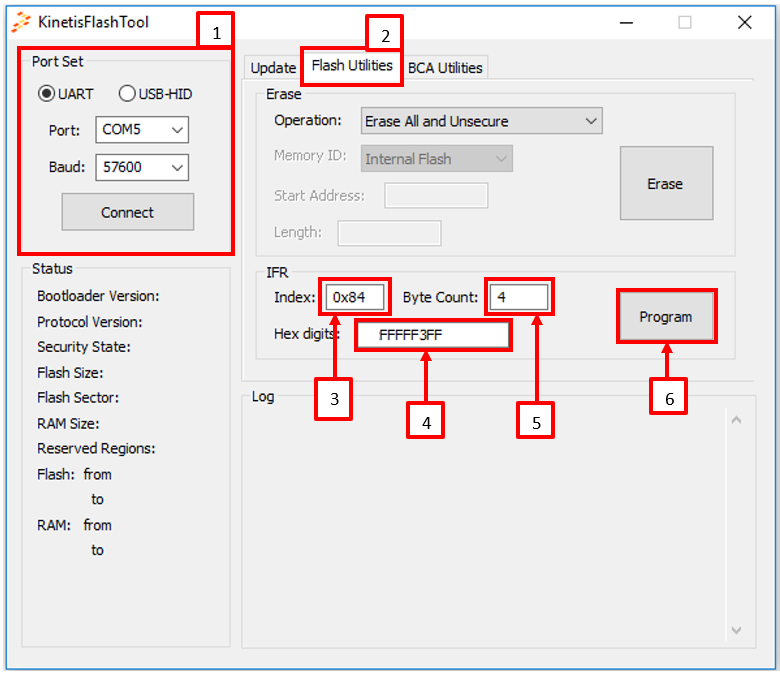780x675 pixels.
Task: Click the Flash Size status label
Action: (70, 373)
